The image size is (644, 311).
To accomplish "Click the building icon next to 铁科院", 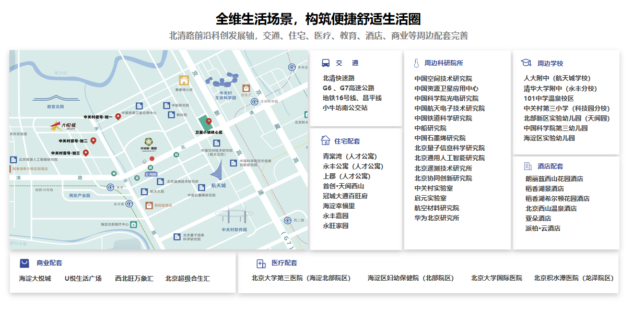I will (x=171, y=115).
